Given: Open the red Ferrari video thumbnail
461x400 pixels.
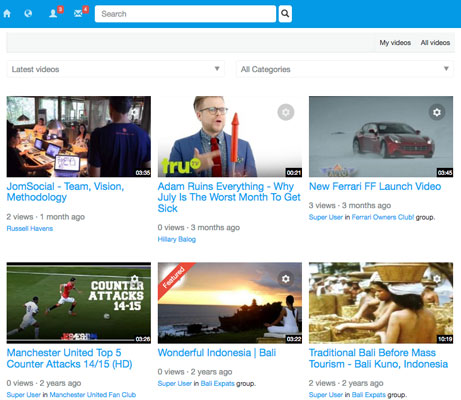Looking at the screenshot, I should [381, 137].
